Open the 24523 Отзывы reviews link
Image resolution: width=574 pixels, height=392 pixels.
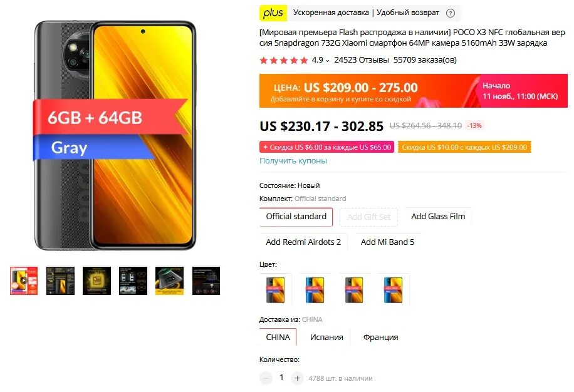pyautogui.click(x=362, y=60)
